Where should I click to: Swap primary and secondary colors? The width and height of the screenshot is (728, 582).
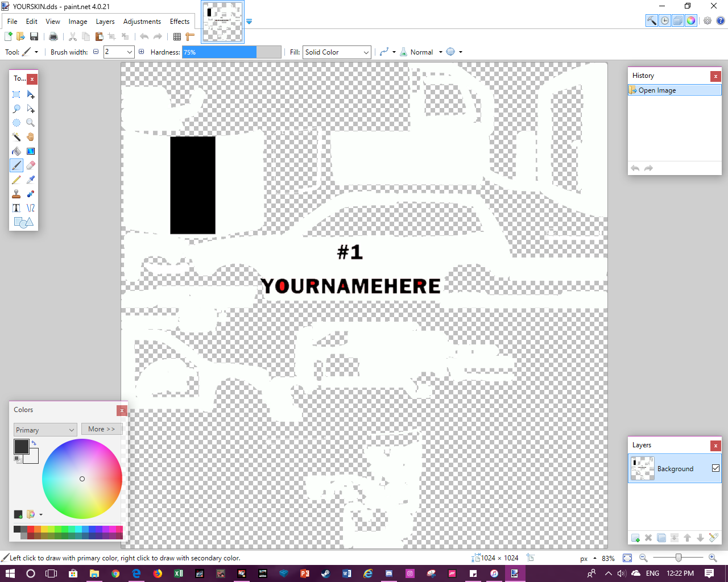click(34, 443)
